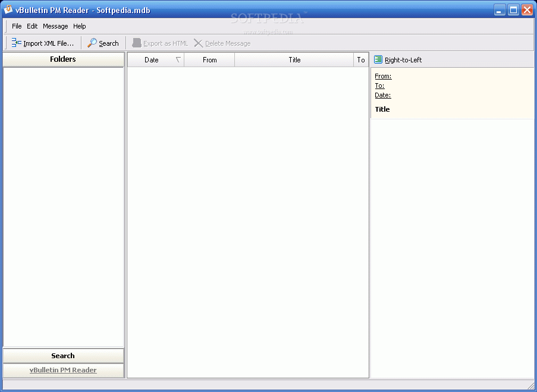Sort messages by the From column
Image resolution: width=537 pixels, height=392 pixels.
click(x=209, y=60)
